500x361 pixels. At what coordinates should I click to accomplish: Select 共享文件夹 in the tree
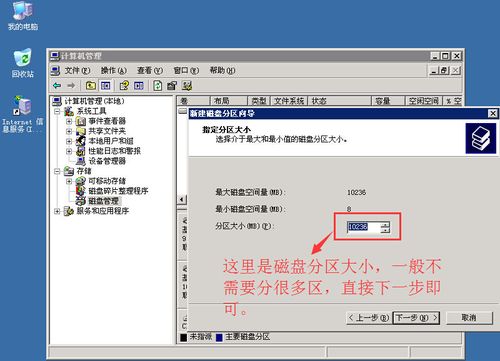pos(107,131)
